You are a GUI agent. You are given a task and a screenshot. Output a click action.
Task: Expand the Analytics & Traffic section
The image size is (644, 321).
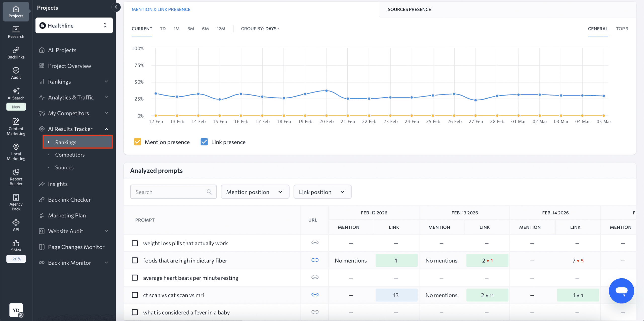point(71,97)
